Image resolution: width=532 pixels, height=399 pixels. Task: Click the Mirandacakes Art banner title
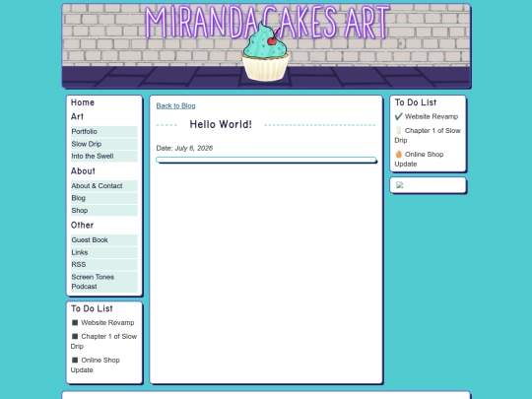tap(267, 22)
